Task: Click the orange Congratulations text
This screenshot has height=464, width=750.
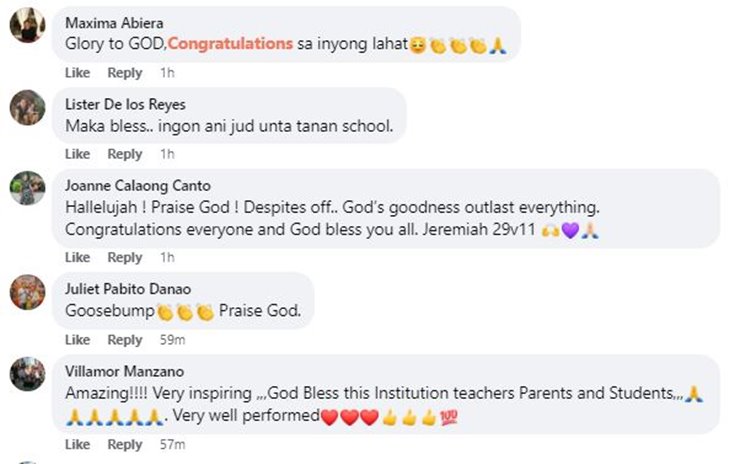Action: [230, 44]
